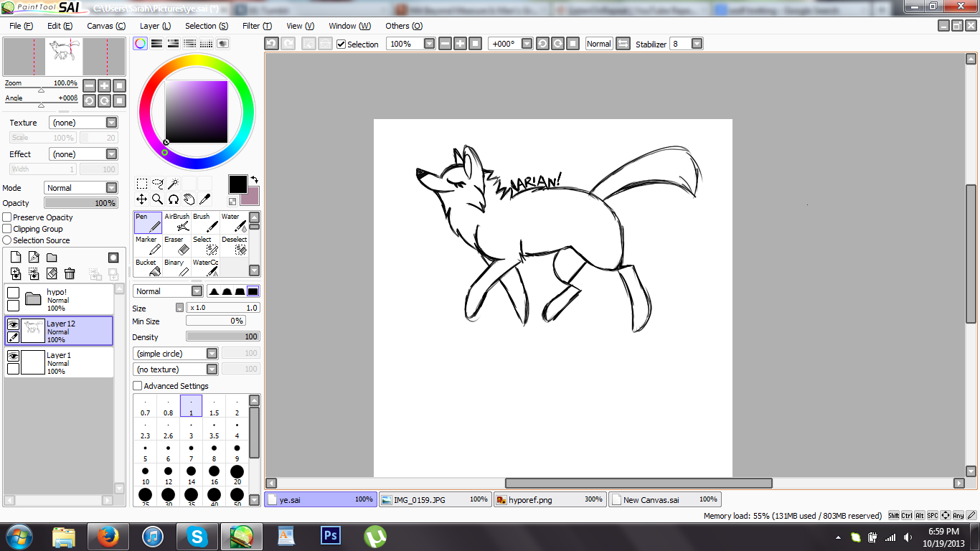Select the AirBrush tool
Viewport: 980px width, 551px height.
pos(177,222)
